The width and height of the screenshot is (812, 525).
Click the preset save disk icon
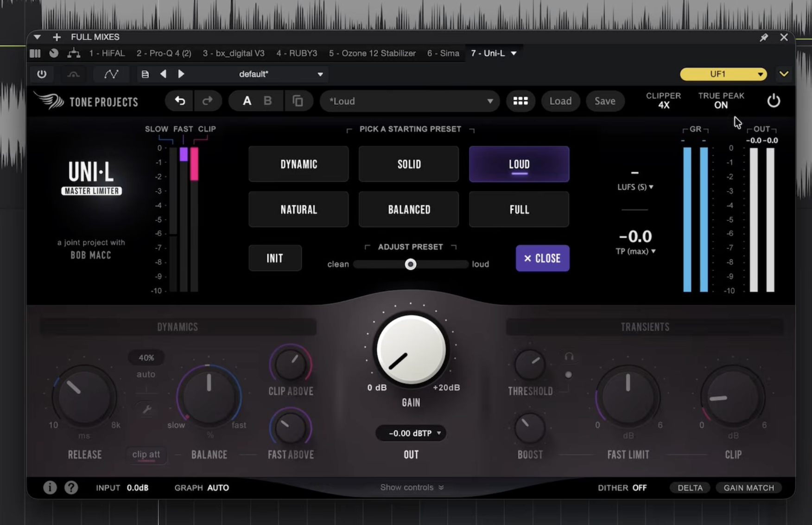tap(145, 74)
